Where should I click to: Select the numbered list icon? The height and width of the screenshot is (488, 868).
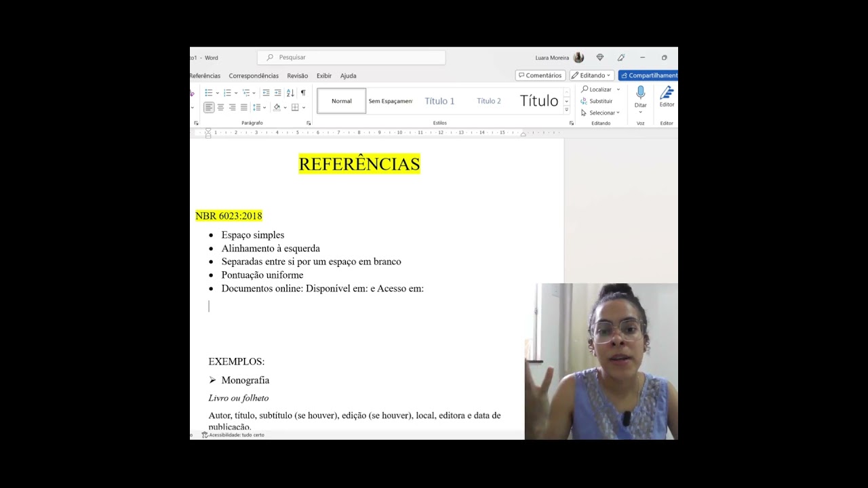227,93
